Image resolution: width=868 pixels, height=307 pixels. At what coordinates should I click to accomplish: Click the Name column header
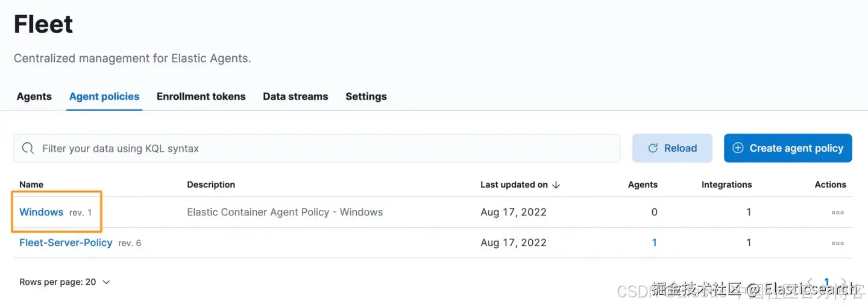click(31, 185)
